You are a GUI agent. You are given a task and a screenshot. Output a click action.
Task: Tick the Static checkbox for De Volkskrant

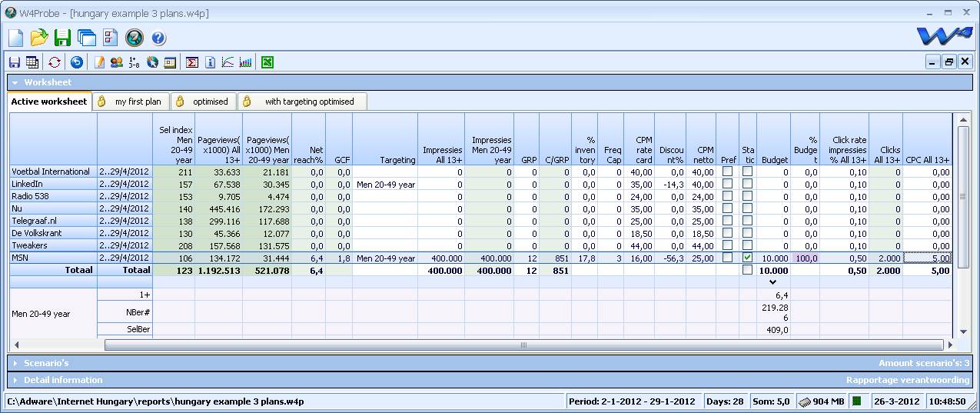(748, 233)
